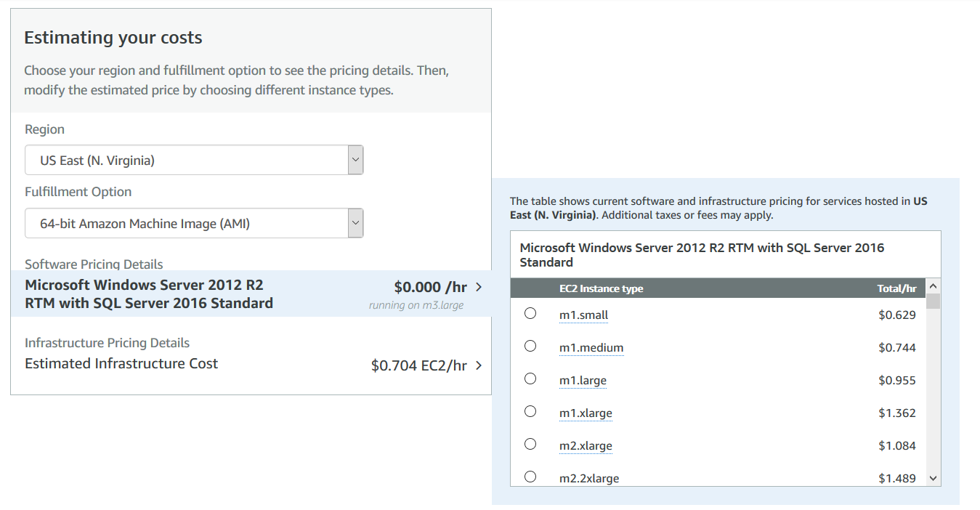The height and width of the screenshot is (510, 980).
Task: Click the $0.000 /hr software price
Action: (431, 287)
